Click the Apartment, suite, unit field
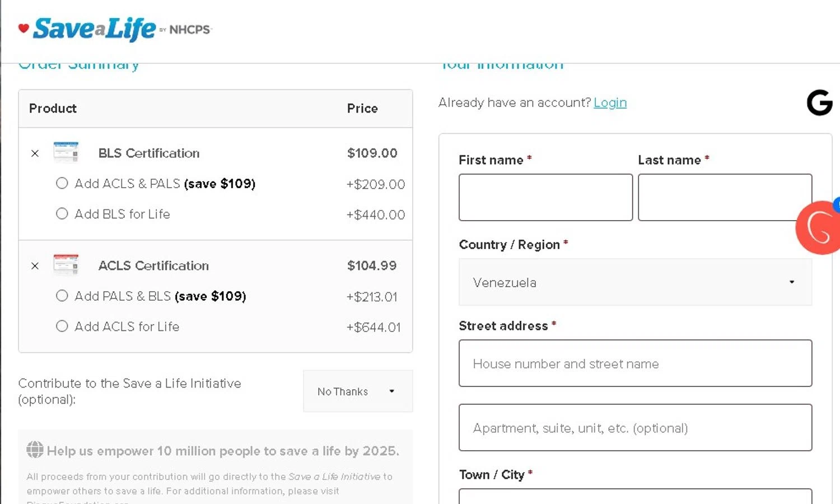Screen dimensions: 840x504 635,427
